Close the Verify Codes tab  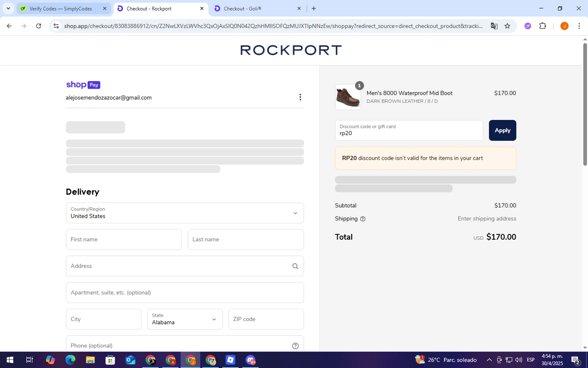click(x=105, y=8)
